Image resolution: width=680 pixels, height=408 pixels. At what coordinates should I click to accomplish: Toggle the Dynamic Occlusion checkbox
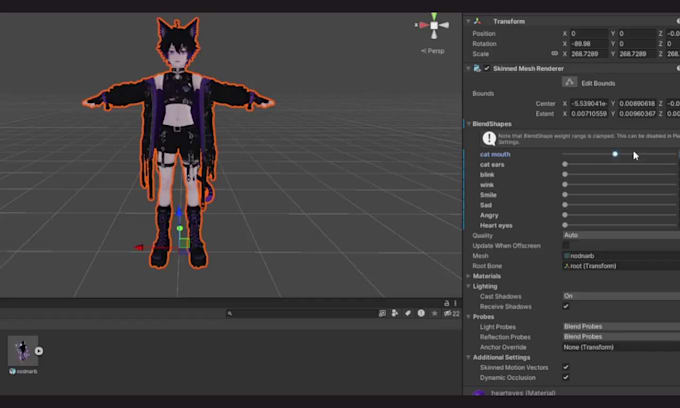click(x=566, y=377)
